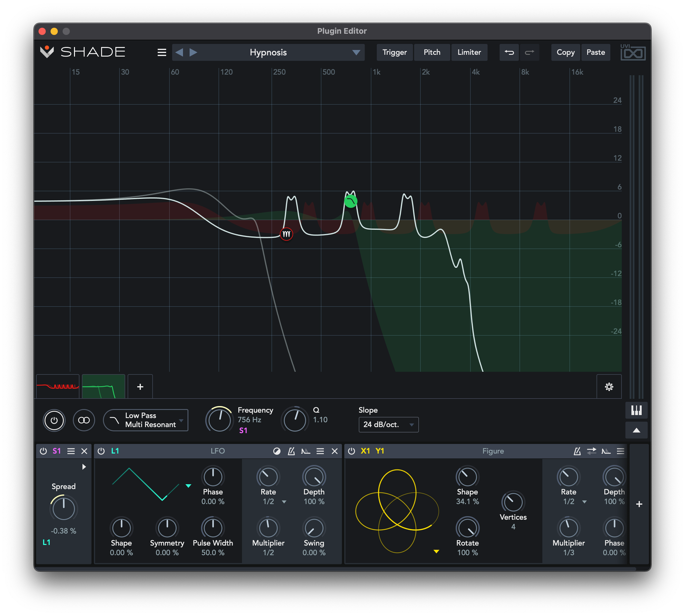Load the previous preset with left arrow
685x616 pixels.
pyautogui.click(x=179, y=52)
